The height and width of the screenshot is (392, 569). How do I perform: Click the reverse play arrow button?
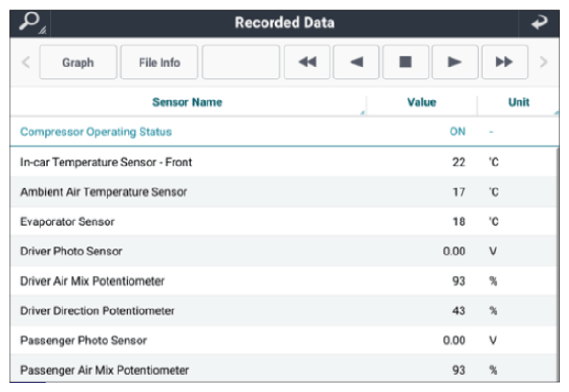click(356, 62)
